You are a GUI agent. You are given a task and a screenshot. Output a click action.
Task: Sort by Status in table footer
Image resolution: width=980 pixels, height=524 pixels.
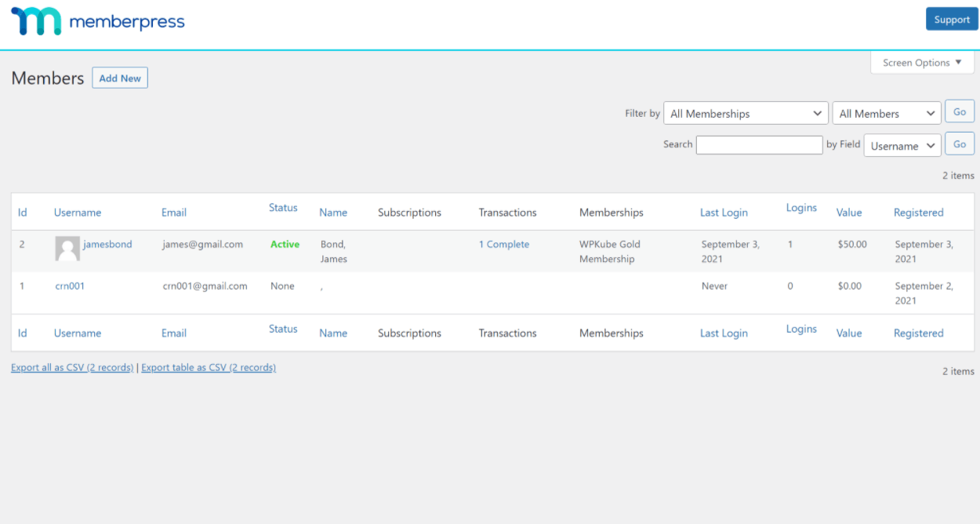(x=283, y=329)
